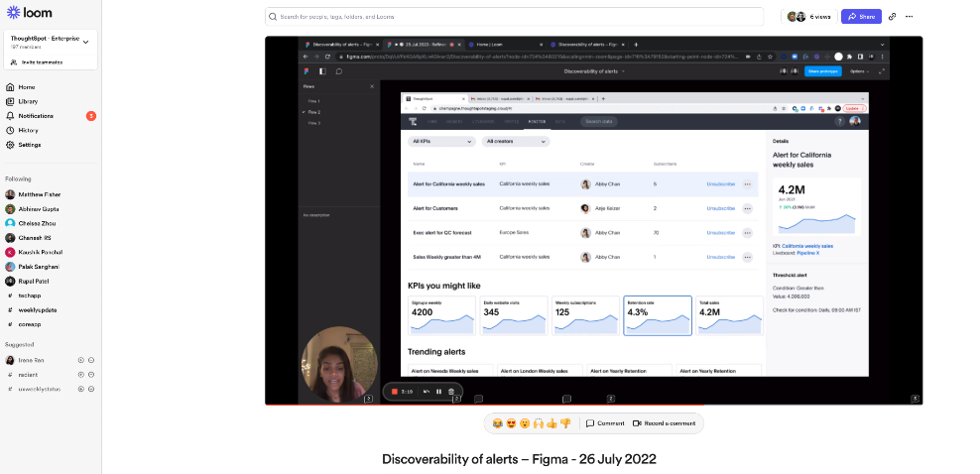This screenshot has height=474, width=980.
Task: Open the All KPIs dropdown in the video
Action: pos(441,142)
